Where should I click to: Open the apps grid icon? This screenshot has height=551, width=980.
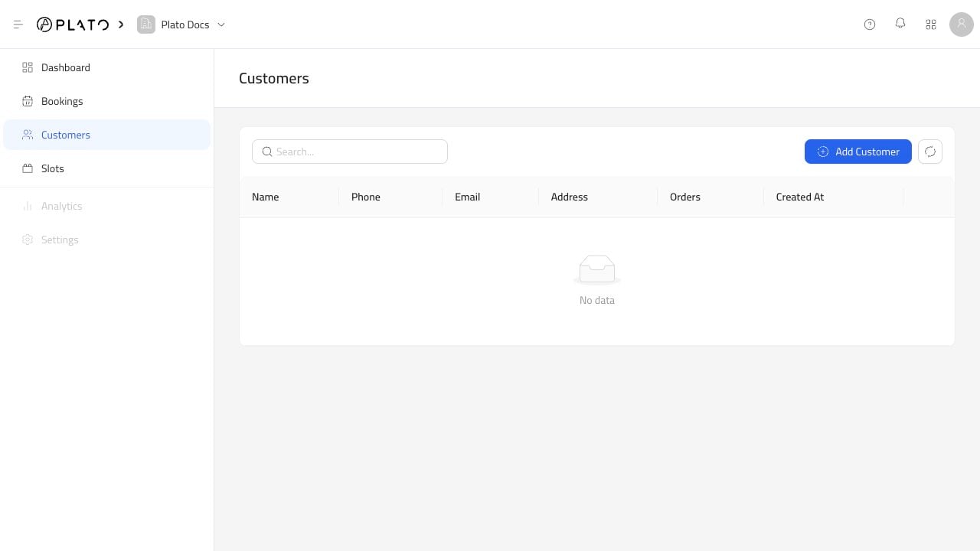point(931,24)
